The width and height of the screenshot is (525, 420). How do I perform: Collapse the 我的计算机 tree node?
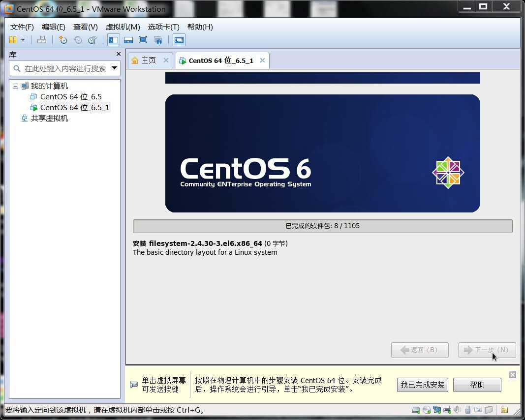[x=15, y=87]
